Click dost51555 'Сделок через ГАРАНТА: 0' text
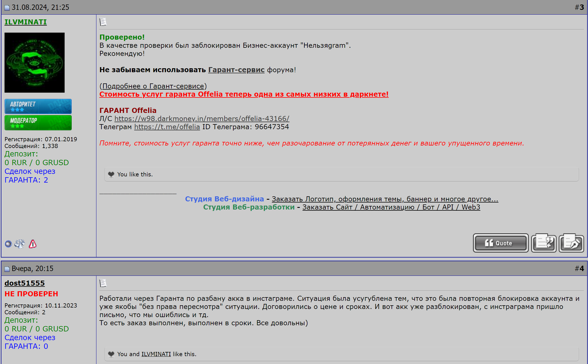 pos(30,342)
